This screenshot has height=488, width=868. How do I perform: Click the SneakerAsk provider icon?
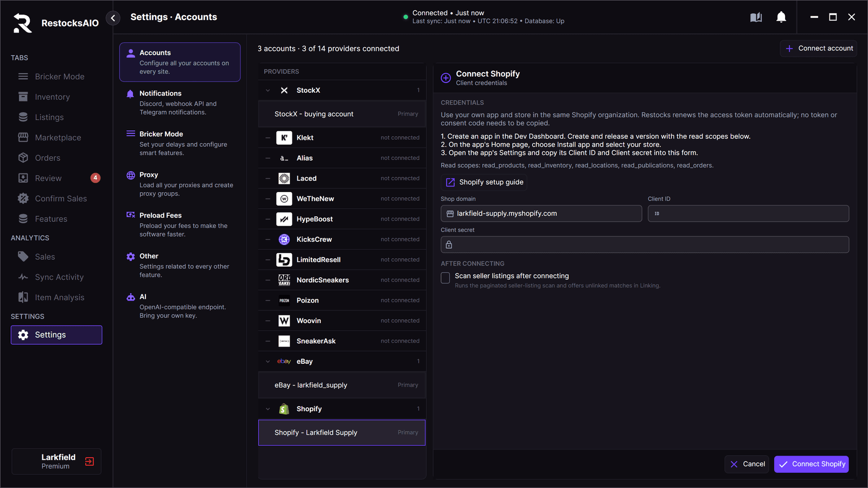[284, 341]
